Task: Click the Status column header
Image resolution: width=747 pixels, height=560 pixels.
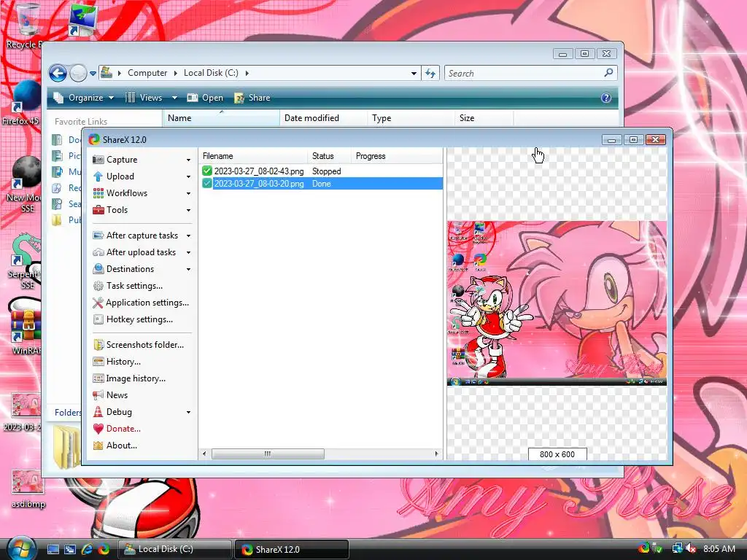Action: pos(329,156)
